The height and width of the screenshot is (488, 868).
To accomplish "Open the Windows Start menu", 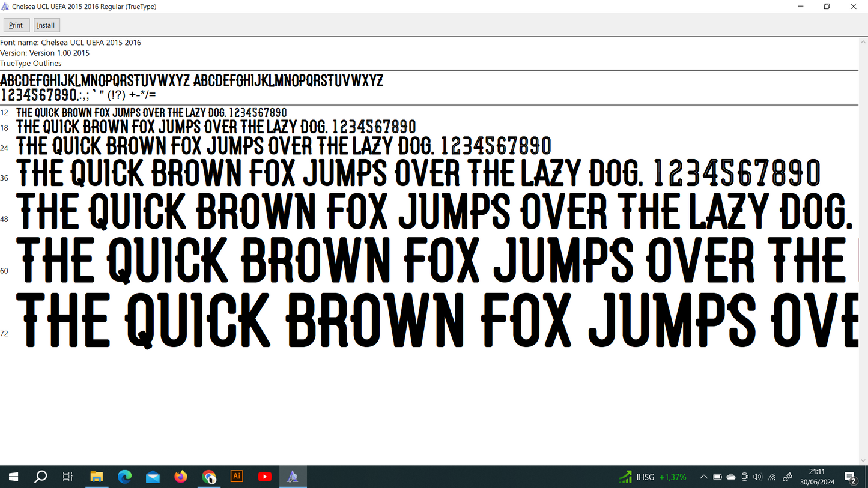I will click(13, 477).
